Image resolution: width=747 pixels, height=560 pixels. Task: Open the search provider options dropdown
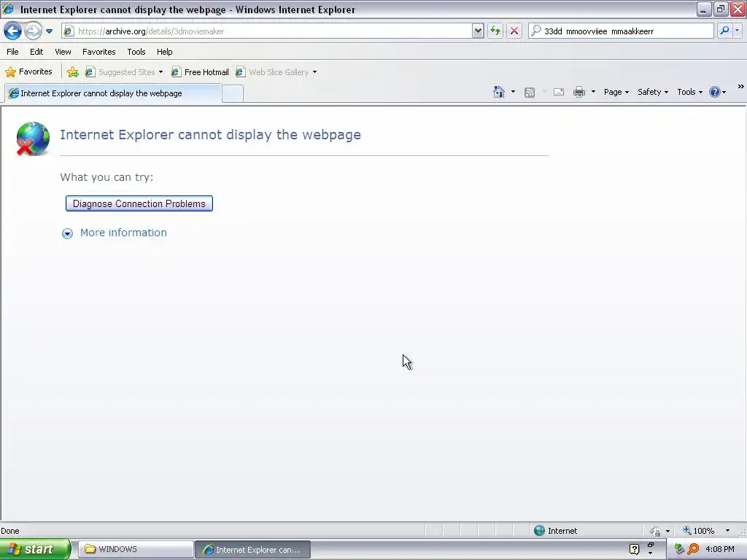pyautogui.click(x=737, y=31)
